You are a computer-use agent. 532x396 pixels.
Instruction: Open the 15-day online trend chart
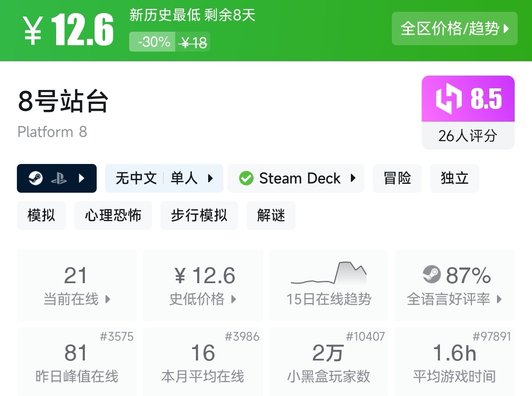328,284
